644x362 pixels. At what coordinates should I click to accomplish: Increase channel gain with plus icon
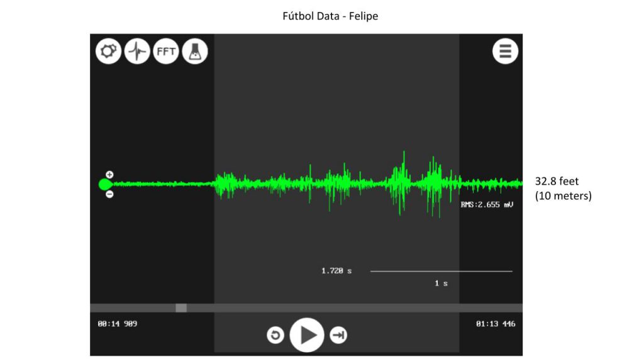tap(109, 174)
